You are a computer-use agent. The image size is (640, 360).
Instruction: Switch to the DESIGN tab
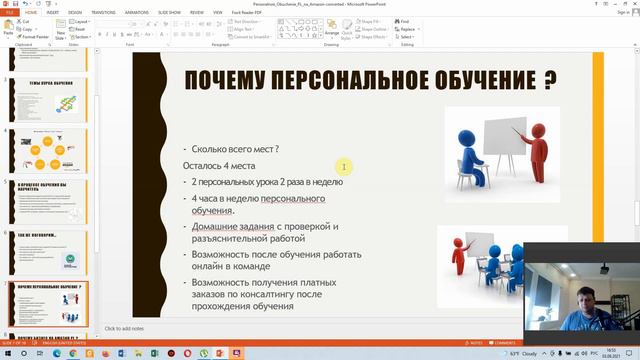pos(75,12)
